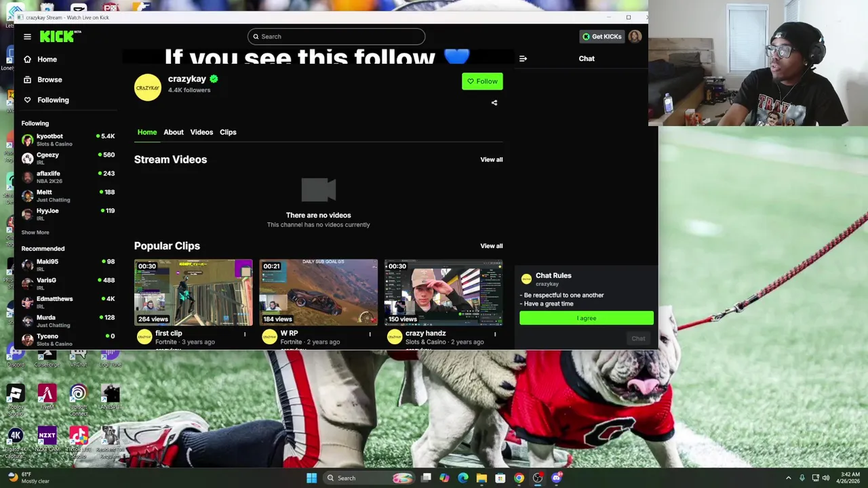Focus the Kick search field

336,37
